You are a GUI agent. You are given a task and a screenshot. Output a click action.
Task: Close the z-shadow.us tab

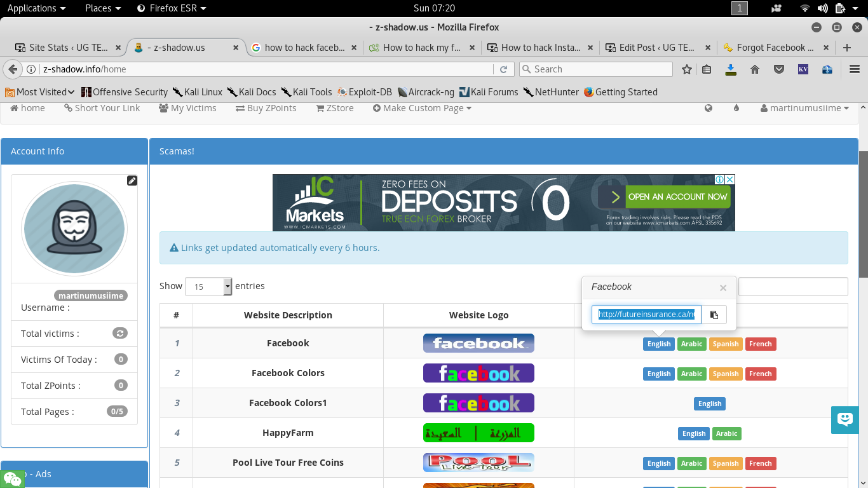point(236,48)
